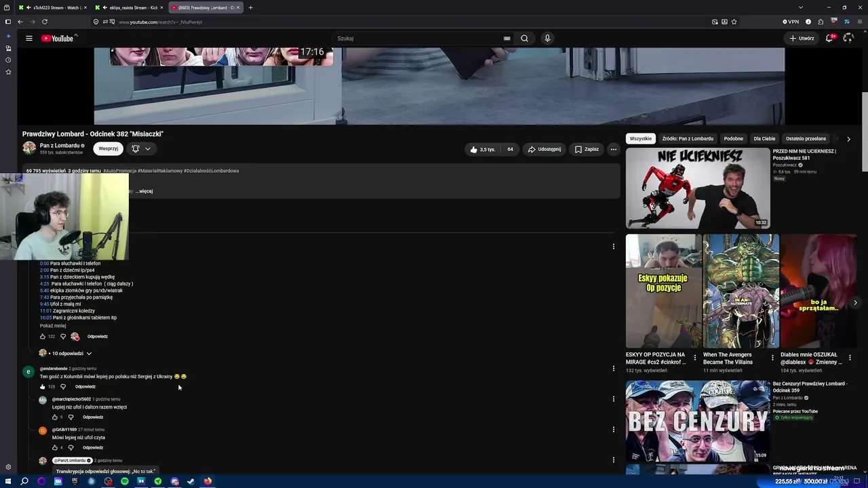Open Discord from the taskbar
This screenshot has width=868, height=488.
174,481
